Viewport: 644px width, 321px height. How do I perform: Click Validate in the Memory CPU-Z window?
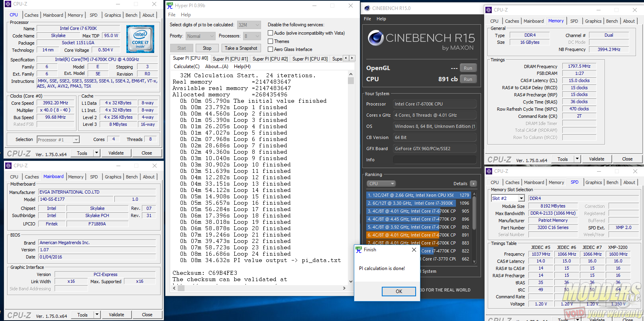[597, 159]
